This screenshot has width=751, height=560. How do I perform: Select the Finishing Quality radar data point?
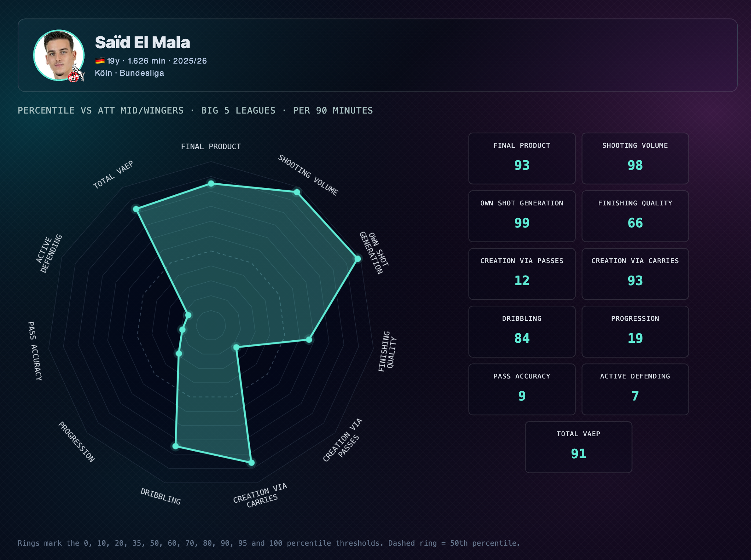tap(309, 340)
